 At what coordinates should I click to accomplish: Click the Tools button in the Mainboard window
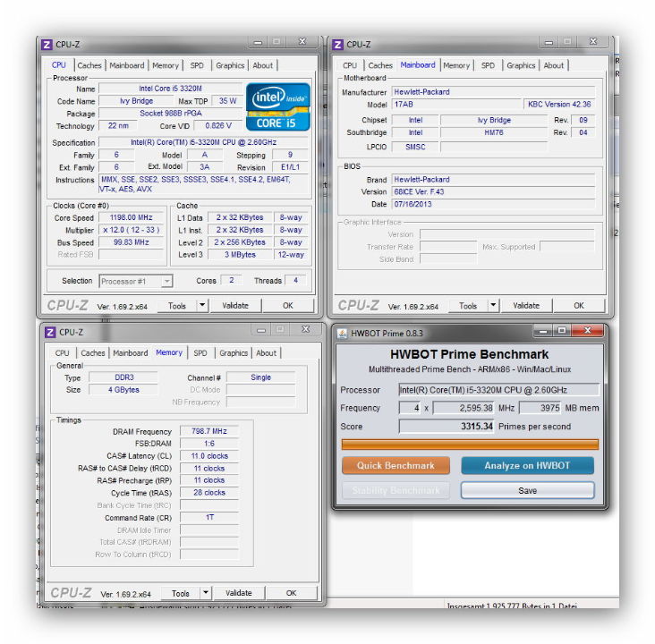coord(468,306)
